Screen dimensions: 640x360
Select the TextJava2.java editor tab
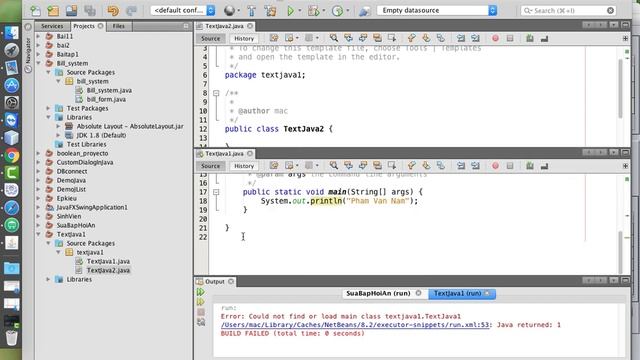coord(224,26)
